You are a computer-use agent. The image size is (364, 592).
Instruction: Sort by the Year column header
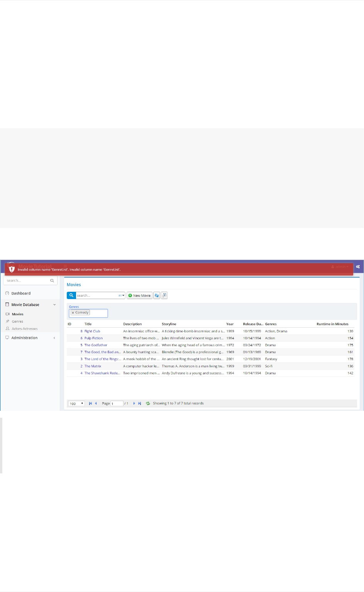click(230, 324)
